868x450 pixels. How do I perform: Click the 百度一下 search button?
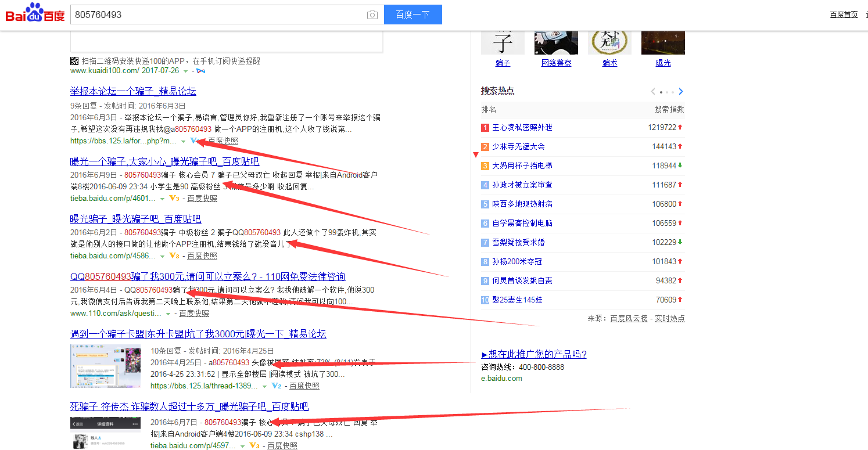(x=413, y=15)
